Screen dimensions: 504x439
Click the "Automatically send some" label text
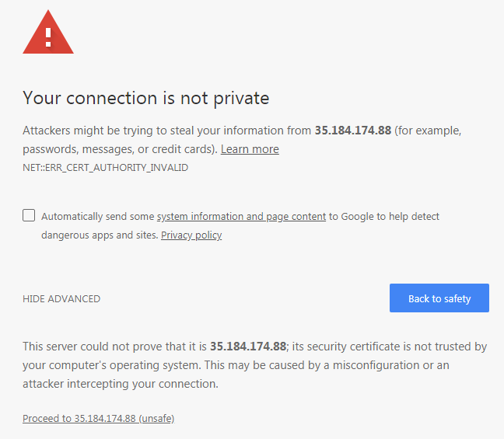coord(98,217)
